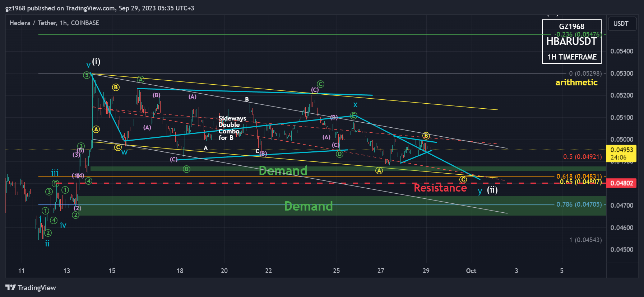This screenshot has height=297, width=644.
Task: Click the blue X wave label
Action: tap(355, 105)
